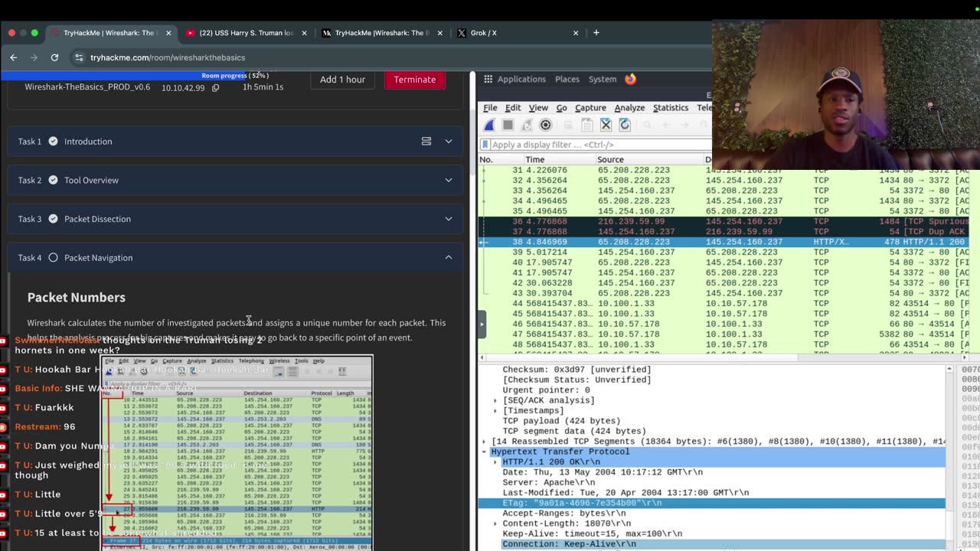Expand the [Timestamps] tree node
The image size is (980, 551).
(495, 411)
